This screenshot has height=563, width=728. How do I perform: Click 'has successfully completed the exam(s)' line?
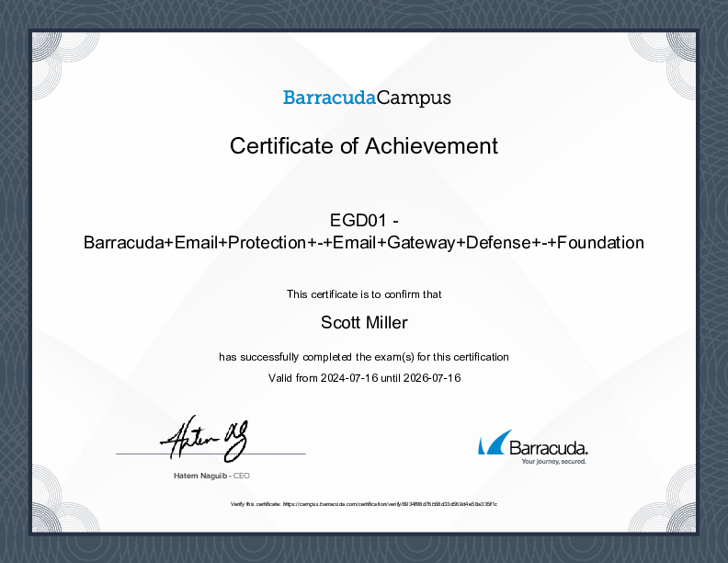pyautogui.click(x=364, y=357)
